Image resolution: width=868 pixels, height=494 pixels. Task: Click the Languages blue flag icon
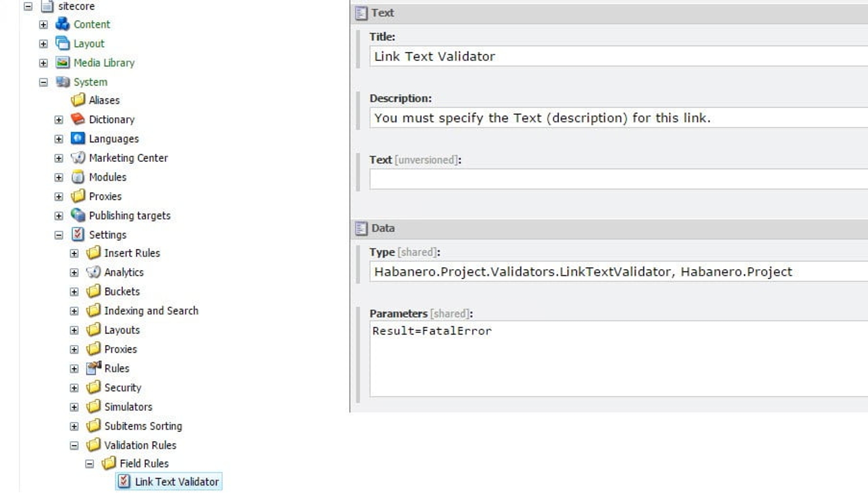[x=78, y=138]
